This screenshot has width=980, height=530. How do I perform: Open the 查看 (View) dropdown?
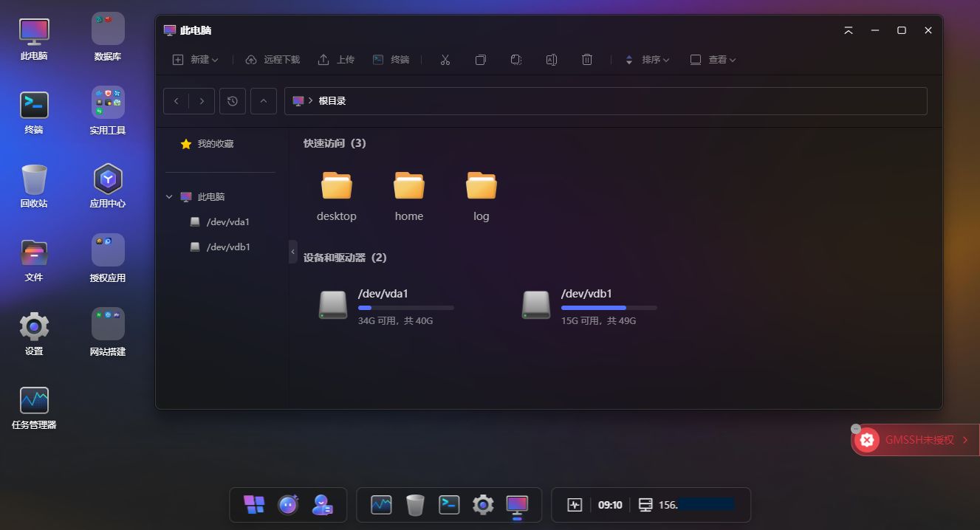pos(713,60)
